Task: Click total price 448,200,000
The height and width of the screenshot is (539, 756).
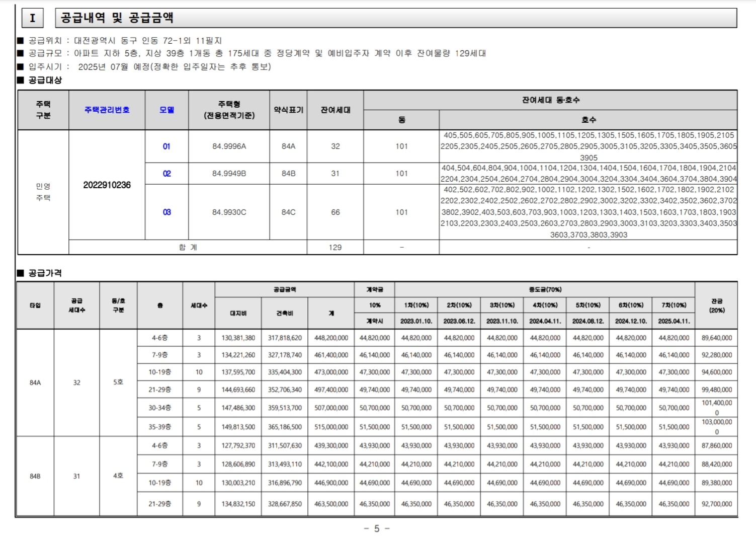Action: (331, 338)
